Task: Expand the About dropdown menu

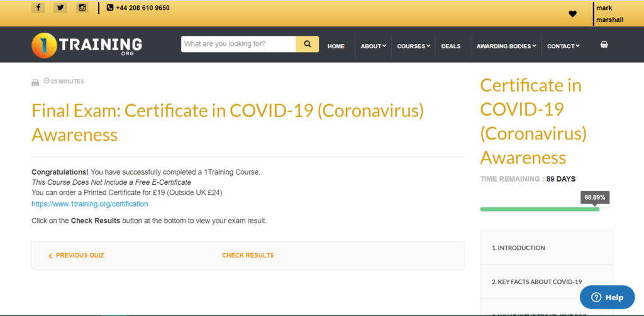Action: (373, 46)
